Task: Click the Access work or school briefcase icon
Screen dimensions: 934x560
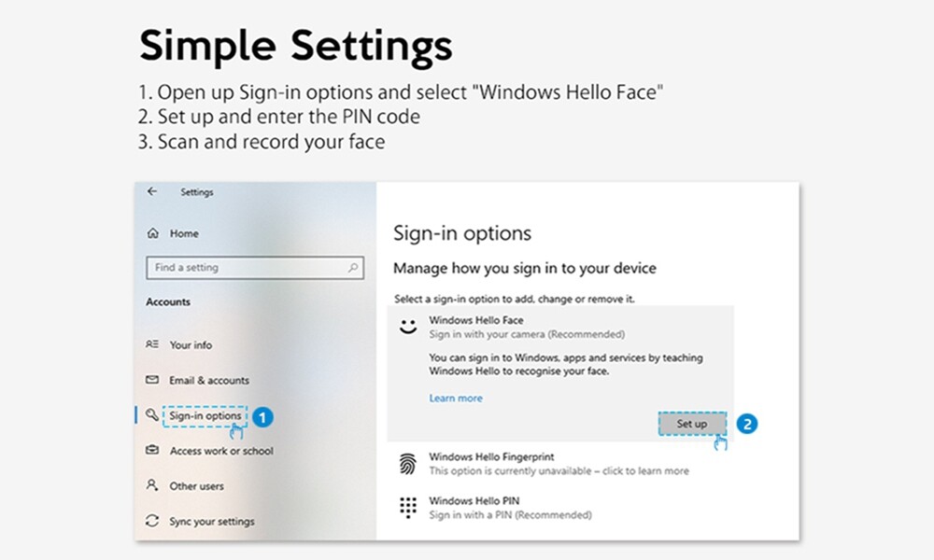Action: click(x=153, y=451)
